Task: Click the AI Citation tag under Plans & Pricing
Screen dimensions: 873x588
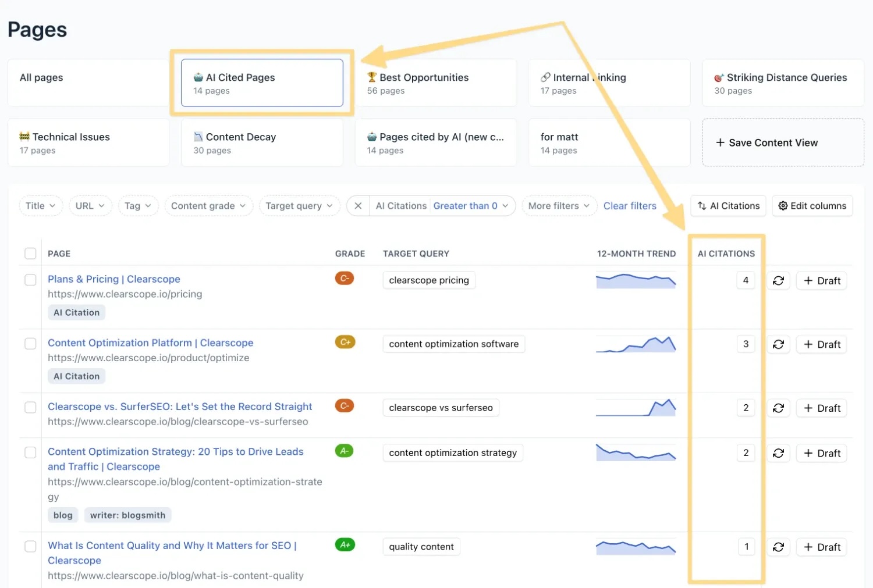Action: [76, 312]
